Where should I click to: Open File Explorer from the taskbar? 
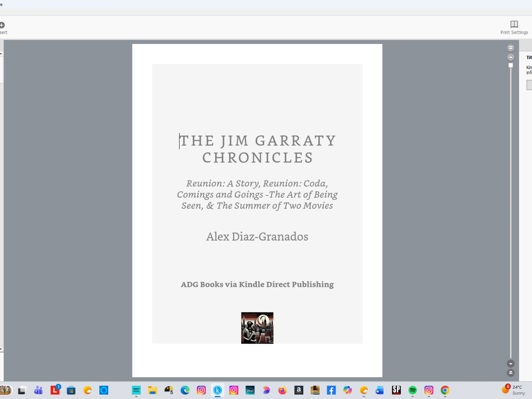pos(152,390)
